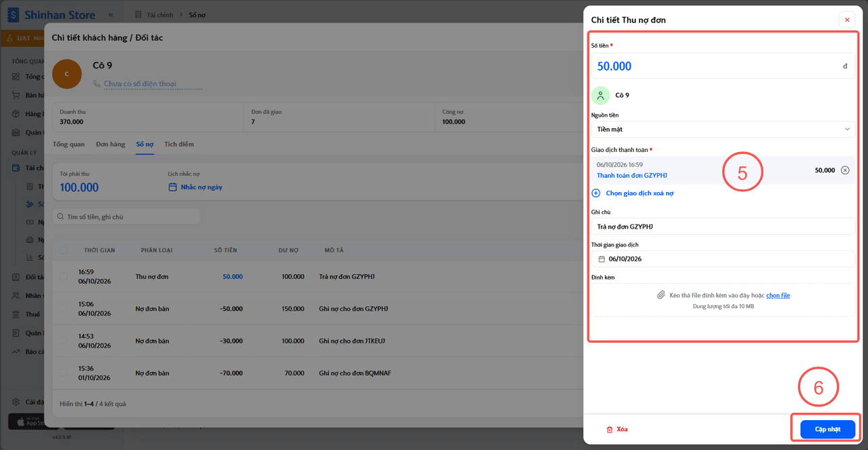Click the shopping cart icon in the sidebar
This screenshot has width=868, height=450.
pos(16,95)
